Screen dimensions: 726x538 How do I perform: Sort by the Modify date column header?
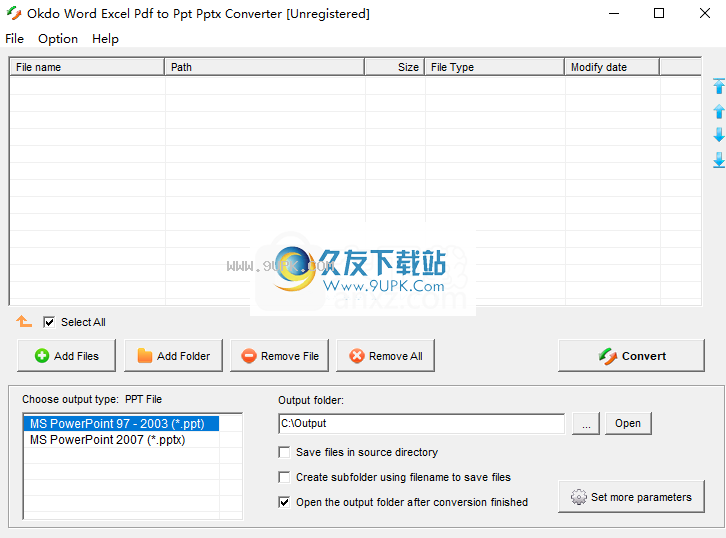612,67
